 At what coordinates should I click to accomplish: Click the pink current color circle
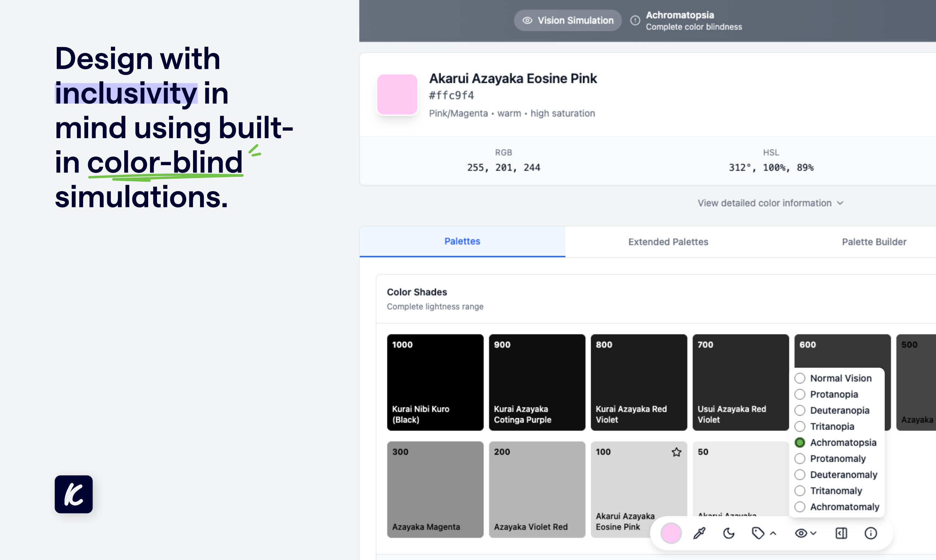tap(671, 533)
